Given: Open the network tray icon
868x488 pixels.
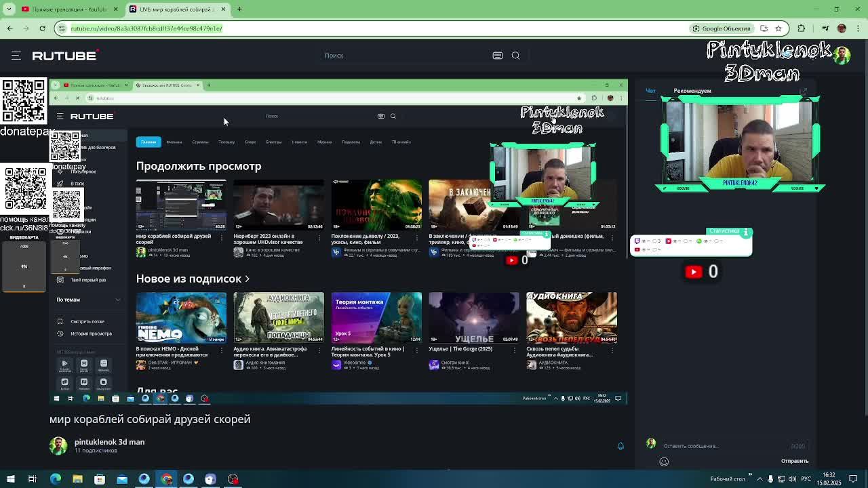Looking at the screenshot, I should point(782,479).
